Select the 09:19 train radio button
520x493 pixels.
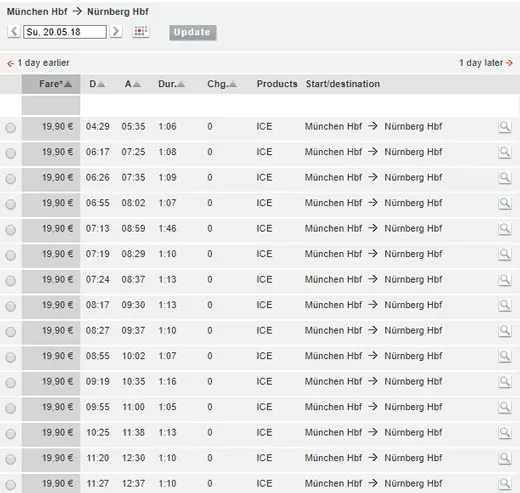point(11,383)
